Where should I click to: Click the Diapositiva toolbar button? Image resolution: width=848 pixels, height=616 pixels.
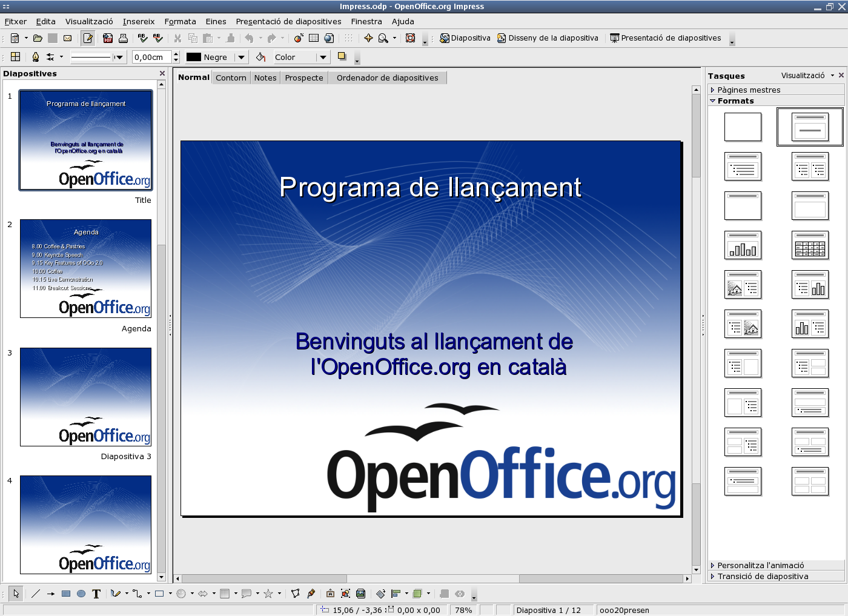click(465, 38)
